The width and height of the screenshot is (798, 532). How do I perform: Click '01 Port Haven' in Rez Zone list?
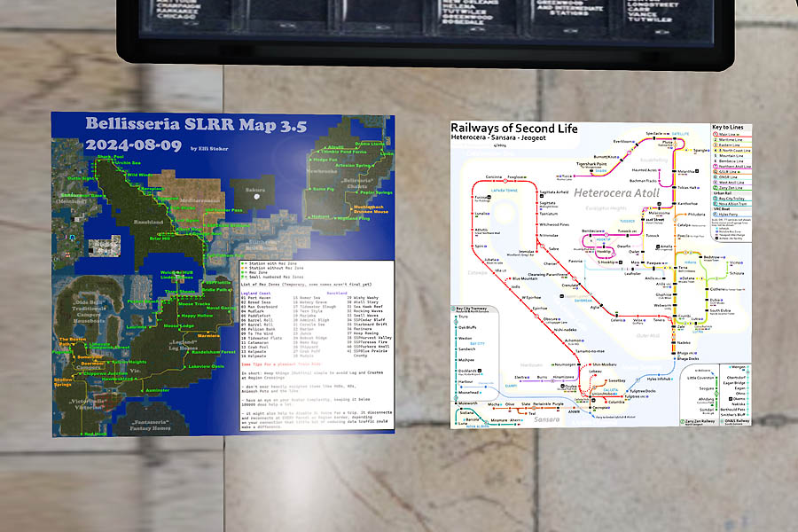pyautogui.click(x=255, y=298)
